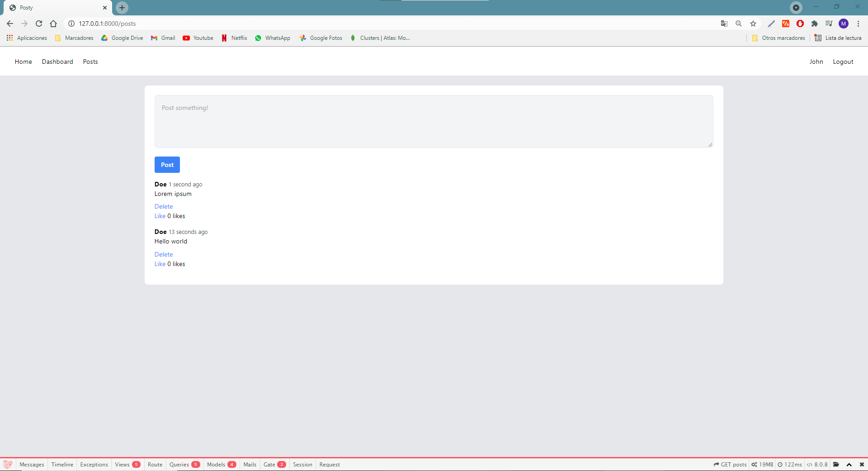Image resolution: width=868 pixels, height=471 pixels.
Task: Click the Laravel Debugbar logo icon
Action: coord(8,464)
